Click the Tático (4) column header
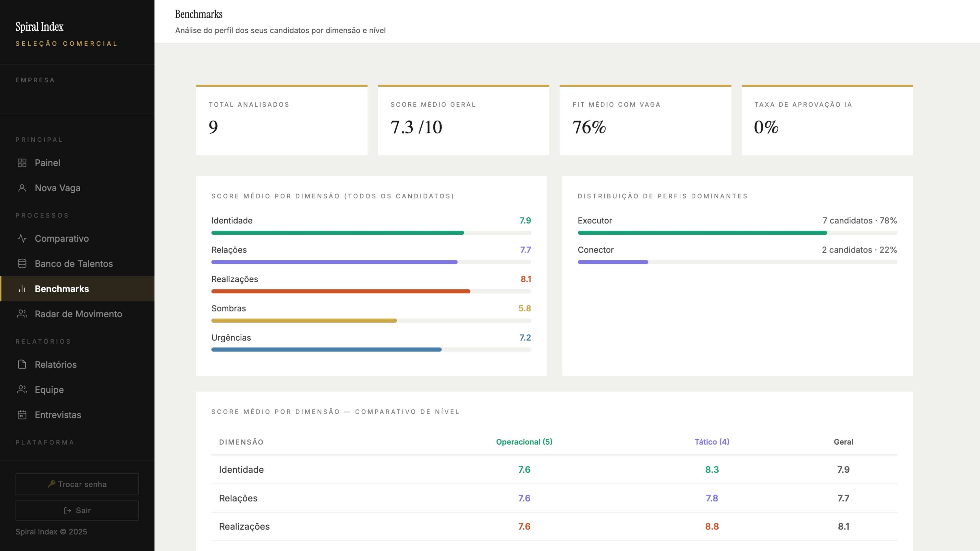Viewport: 980px width, 551px height. tap(712, 442)
